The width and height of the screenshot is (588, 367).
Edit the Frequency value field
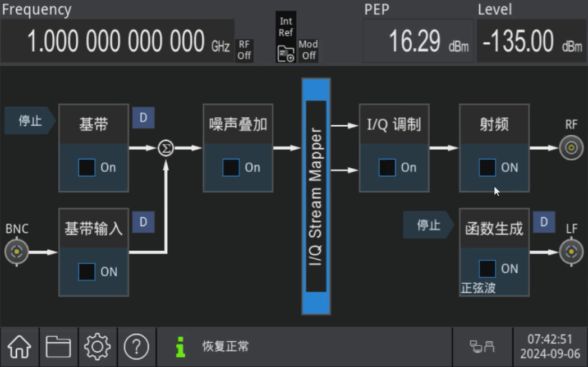point(117,42)
